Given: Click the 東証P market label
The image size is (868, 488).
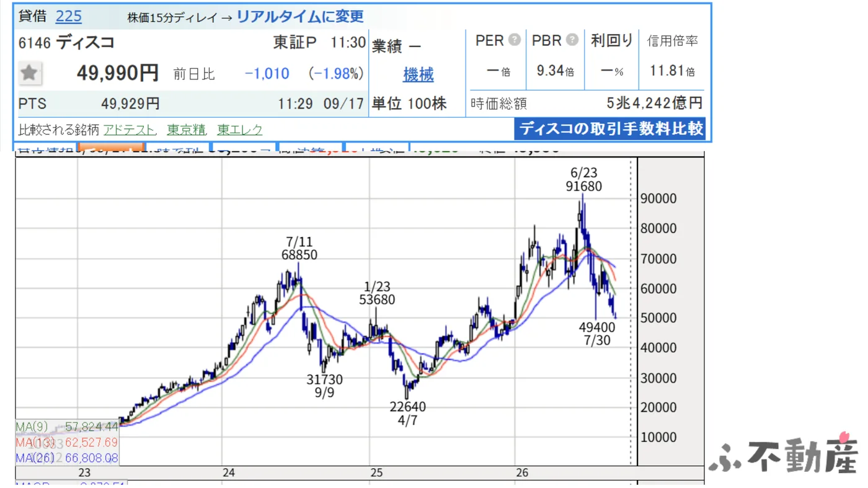Looking at the screenshot, I should pyautogui.click(x=295, y=42).
